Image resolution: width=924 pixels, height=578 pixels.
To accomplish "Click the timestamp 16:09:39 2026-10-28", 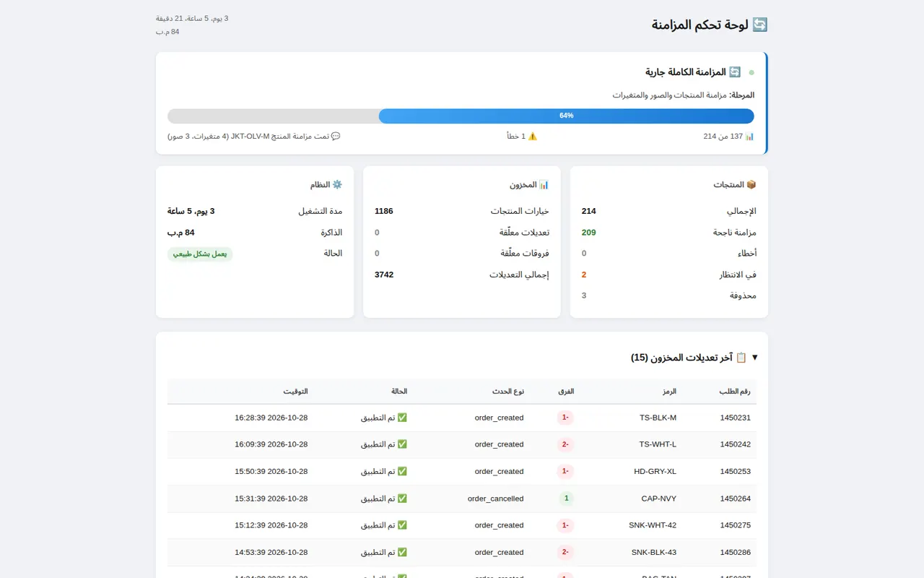I will point(271,444).
